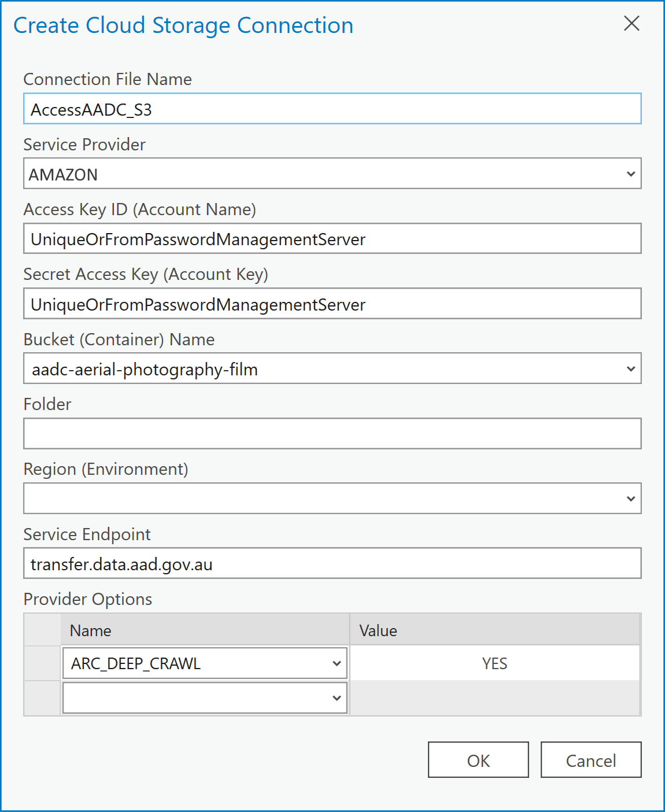Click the empty value cell in second row
Screen dimensions: 665x812
495,698
